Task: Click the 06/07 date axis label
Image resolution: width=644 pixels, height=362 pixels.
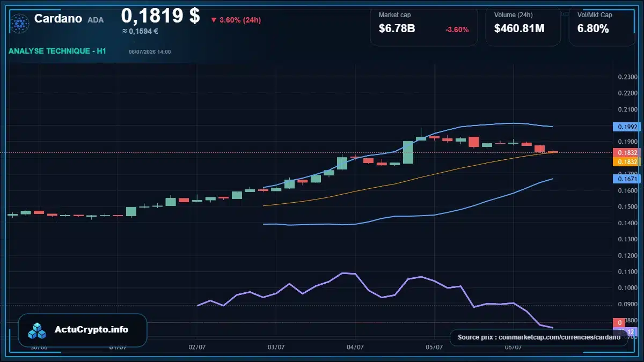Action: point(514,348)
